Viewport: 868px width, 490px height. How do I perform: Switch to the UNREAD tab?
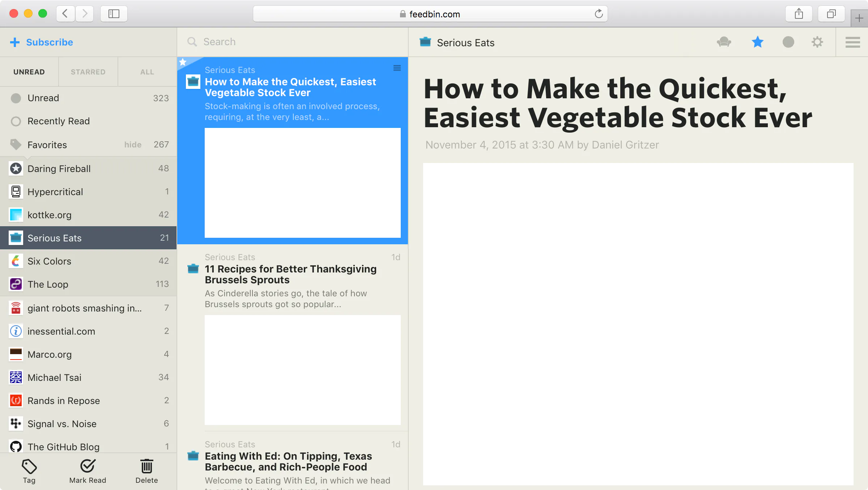[29, 72]
